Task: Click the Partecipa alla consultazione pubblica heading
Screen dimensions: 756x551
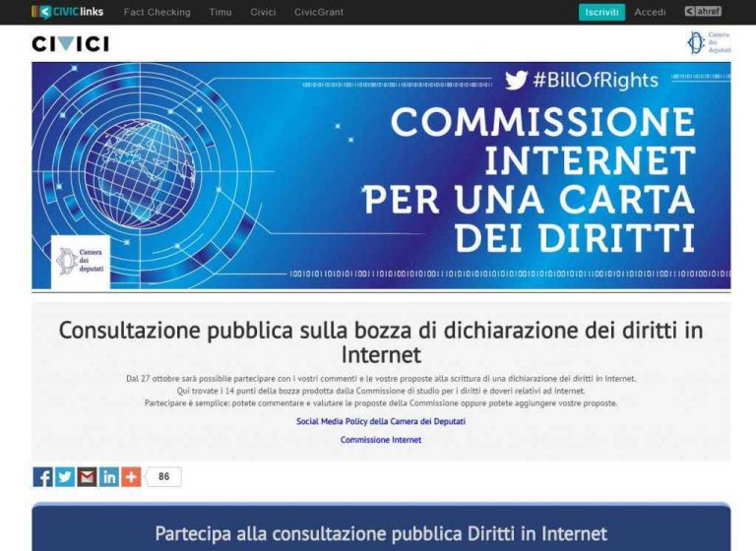Action: tap(381, 533)
